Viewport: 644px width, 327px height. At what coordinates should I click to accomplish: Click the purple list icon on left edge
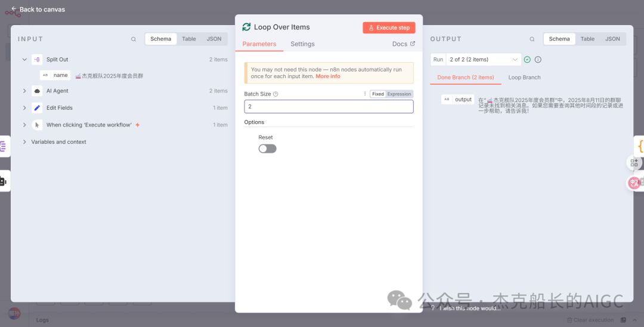[4, 146]
